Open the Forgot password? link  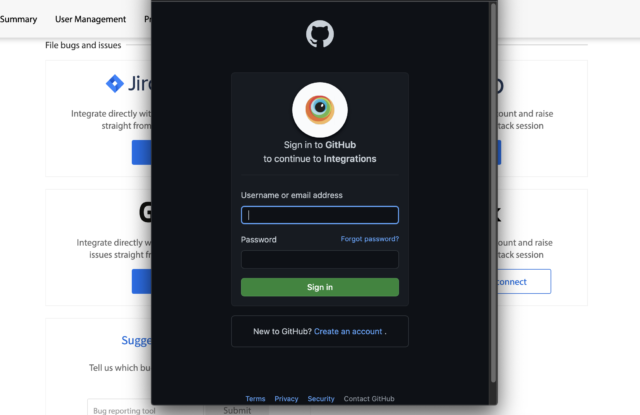tap(370, 239)
